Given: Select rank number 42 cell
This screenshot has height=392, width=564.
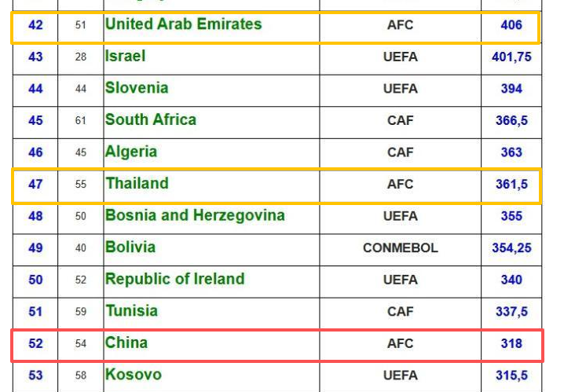Looking at the screenshot, I should (35, 25).
